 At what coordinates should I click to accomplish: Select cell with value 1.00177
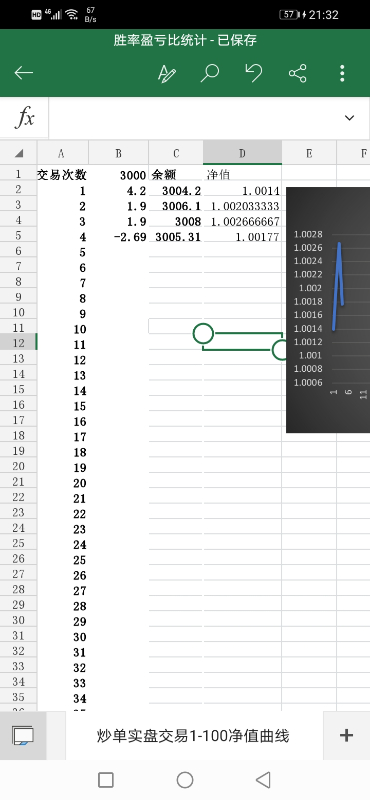tap(242, 237)
